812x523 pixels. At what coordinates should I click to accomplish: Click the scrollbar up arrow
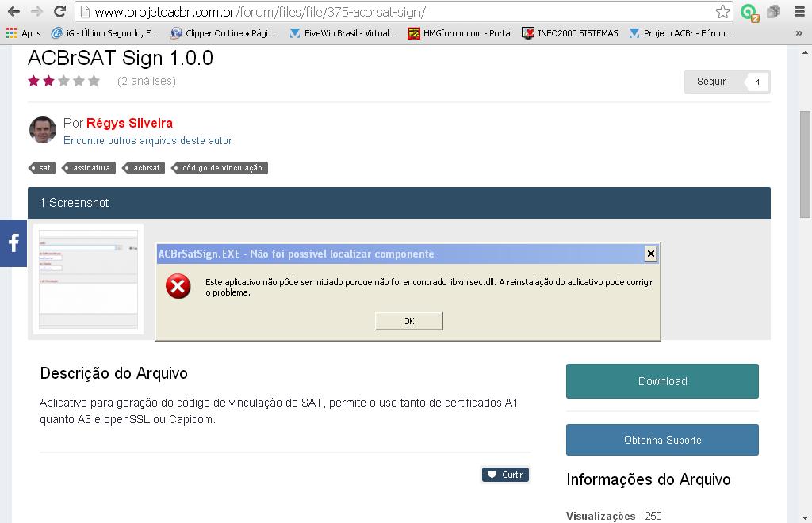805,52
